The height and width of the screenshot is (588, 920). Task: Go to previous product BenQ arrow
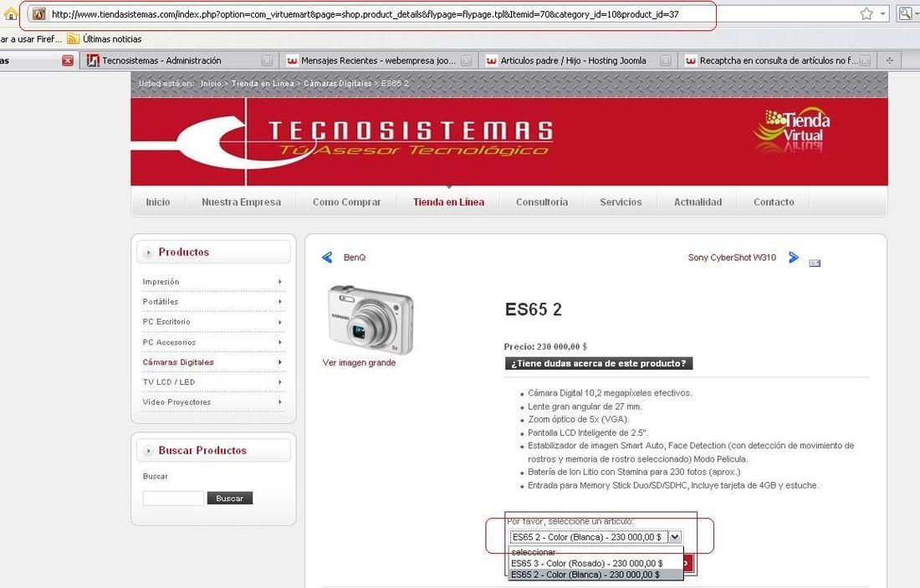tap(327, 257)
